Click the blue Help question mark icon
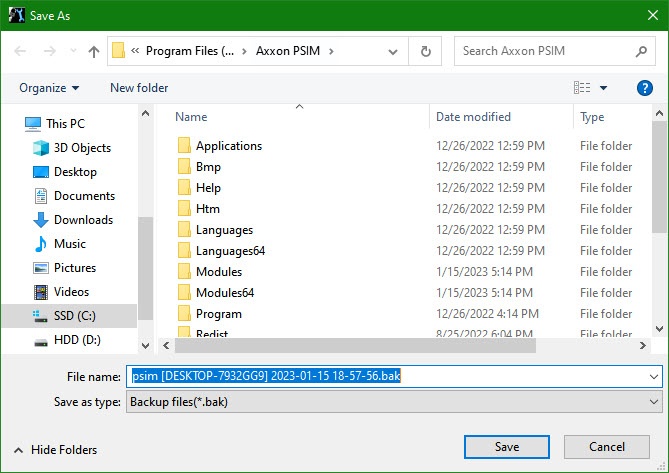Viewport: 669px width, 473px height. pyautogui.click(x=644, y=88)
